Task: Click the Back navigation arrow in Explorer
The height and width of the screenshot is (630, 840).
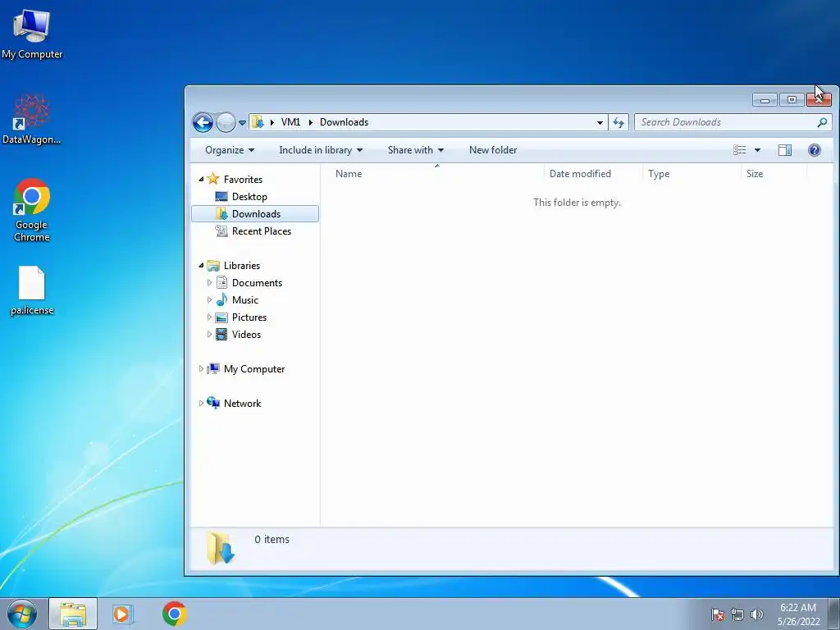Action: 203,123
